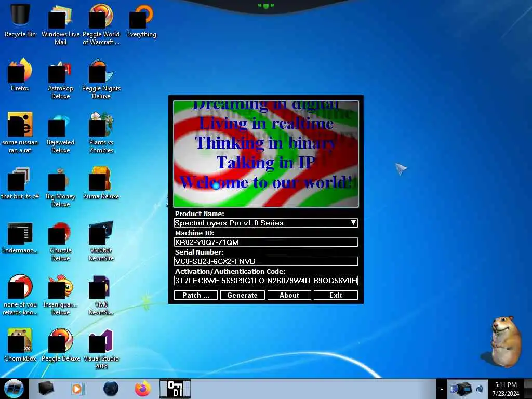
Task: Select AstroPop Deluxe desktop icon
Action: click(x=60, y=79)
